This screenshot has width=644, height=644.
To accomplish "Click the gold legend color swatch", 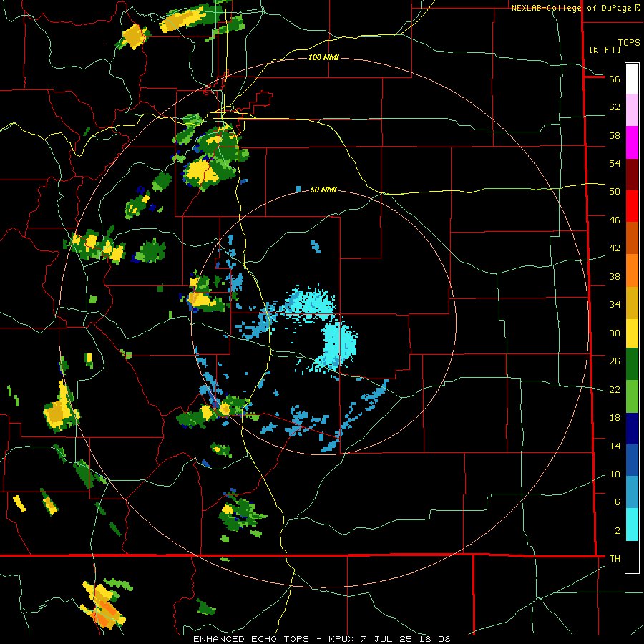I will [632, 303].
